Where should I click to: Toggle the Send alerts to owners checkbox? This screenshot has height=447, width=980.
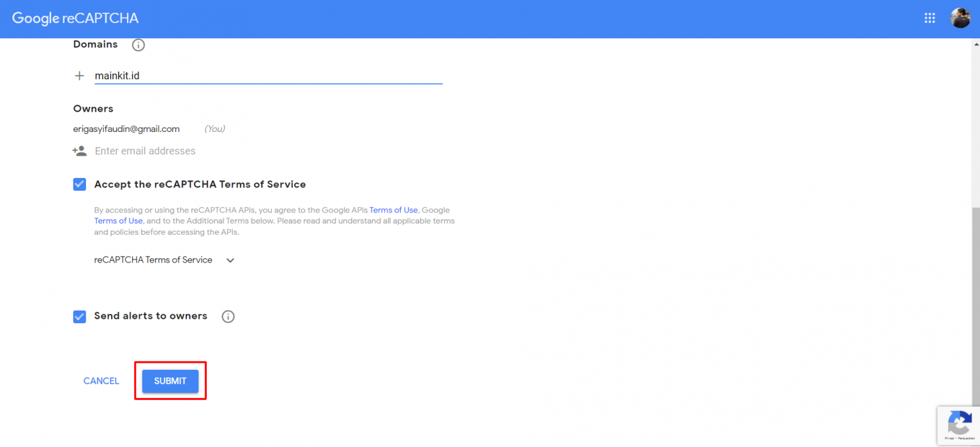pyautogui.click(x=80, y=317)
